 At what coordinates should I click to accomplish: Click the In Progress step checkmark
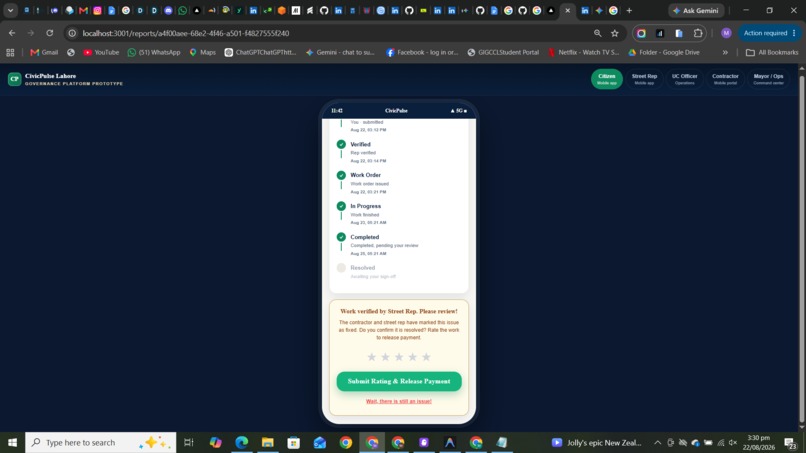[x=341, y=206]
